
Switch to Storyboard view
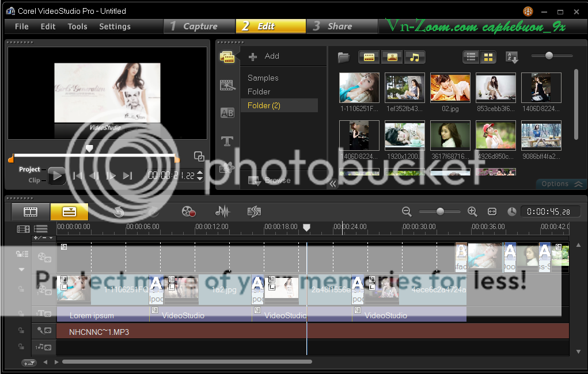tap(31, 212)
